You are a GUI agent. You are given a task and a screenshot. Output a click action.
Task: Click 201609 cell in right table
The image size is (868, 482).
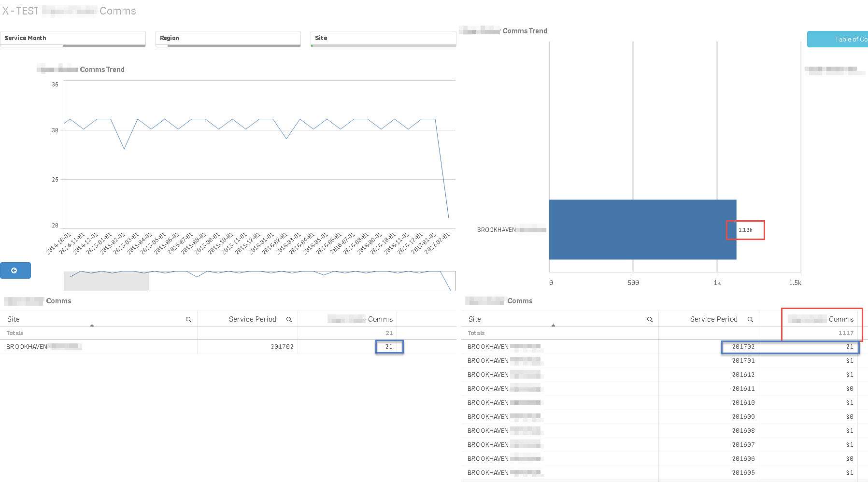(x=743, y=417)
